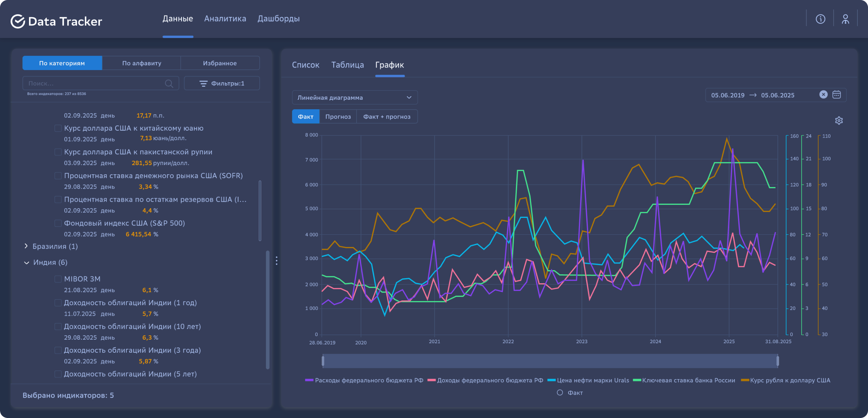Open the user profile icon
The image size is (868, 418).
(x=845, y=19)
